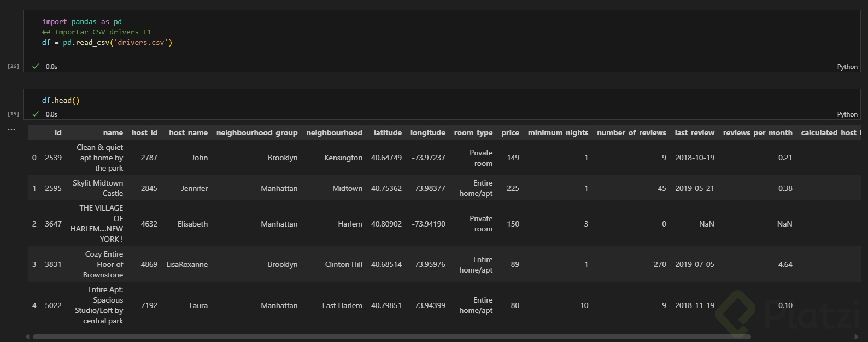
Task: Click the green checkmark of the df.head() cell
Action: point(36,114)
